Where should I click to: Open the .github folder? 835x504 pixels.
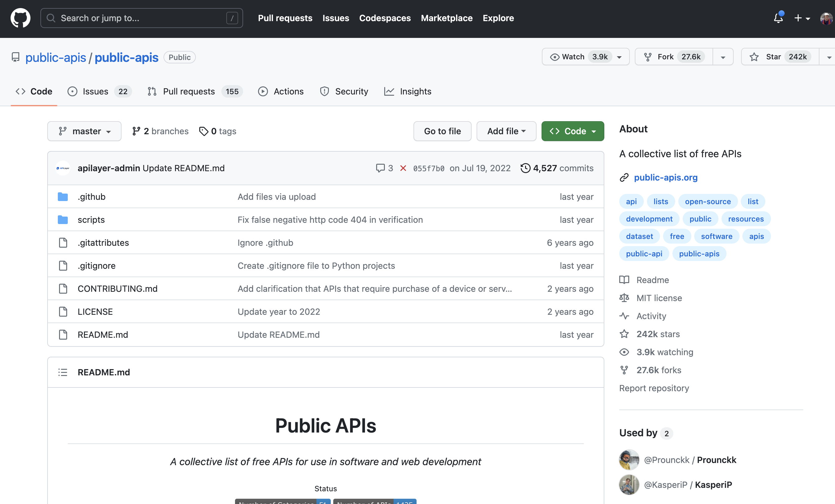coord(91,197)
